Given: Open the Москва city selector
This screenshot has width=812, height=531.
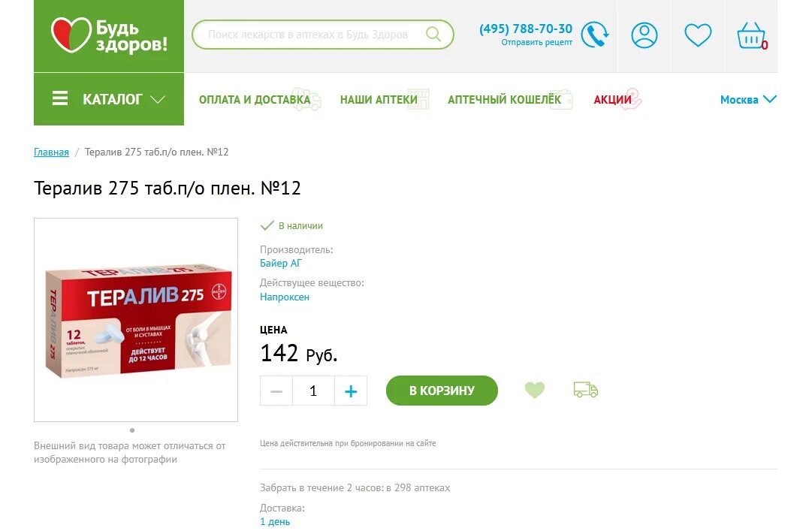Looking at the screenshot, I should (x=748, y=99).
